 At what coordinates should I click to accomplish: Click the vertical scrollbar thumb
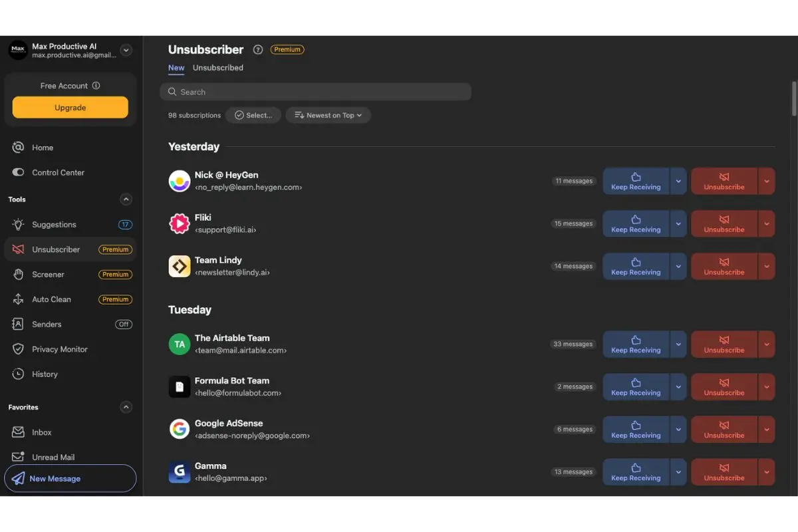pyautogui.click(x=794, y=98)
